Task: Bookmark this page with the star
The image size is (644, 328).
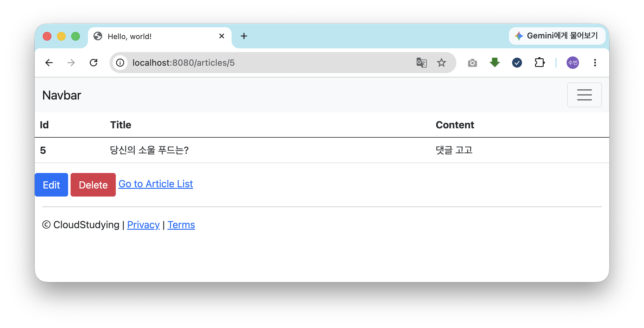Action: 441,63
